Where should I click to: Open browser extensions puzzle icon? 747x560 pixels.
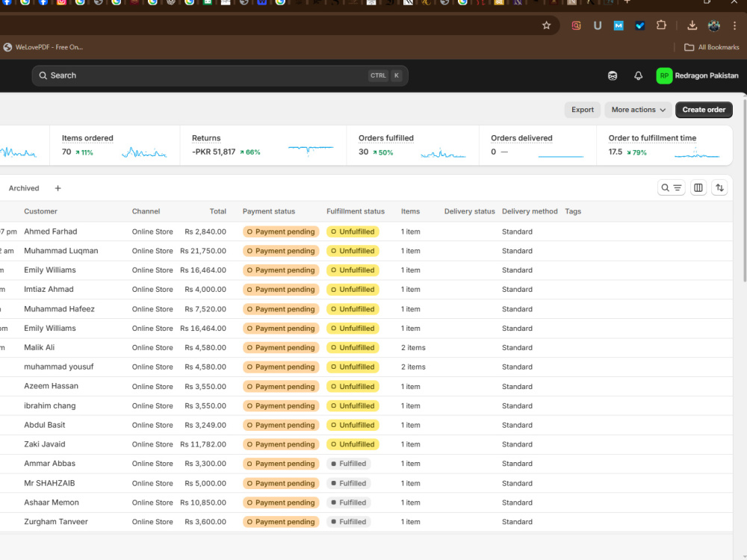click(661, 25)
